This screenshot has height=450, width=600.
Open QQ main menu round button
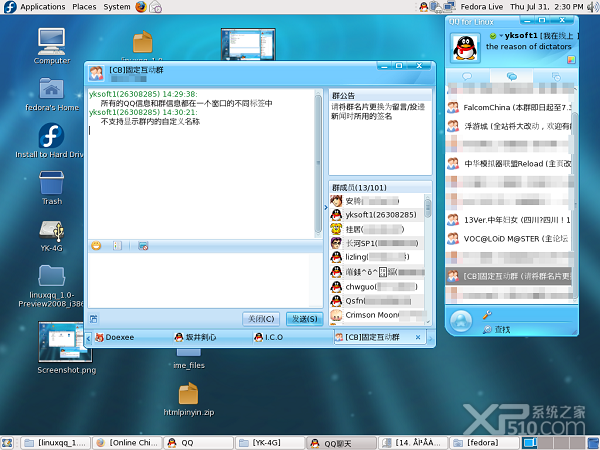point(461,321)
